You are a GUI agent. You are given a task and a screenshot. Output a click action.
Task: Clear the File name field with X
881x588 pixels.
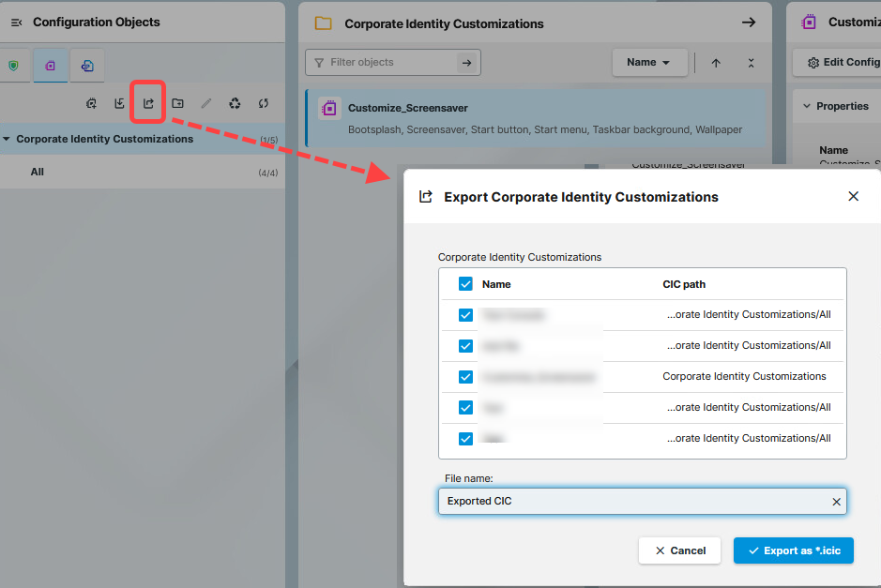click(x=836, y=502)
